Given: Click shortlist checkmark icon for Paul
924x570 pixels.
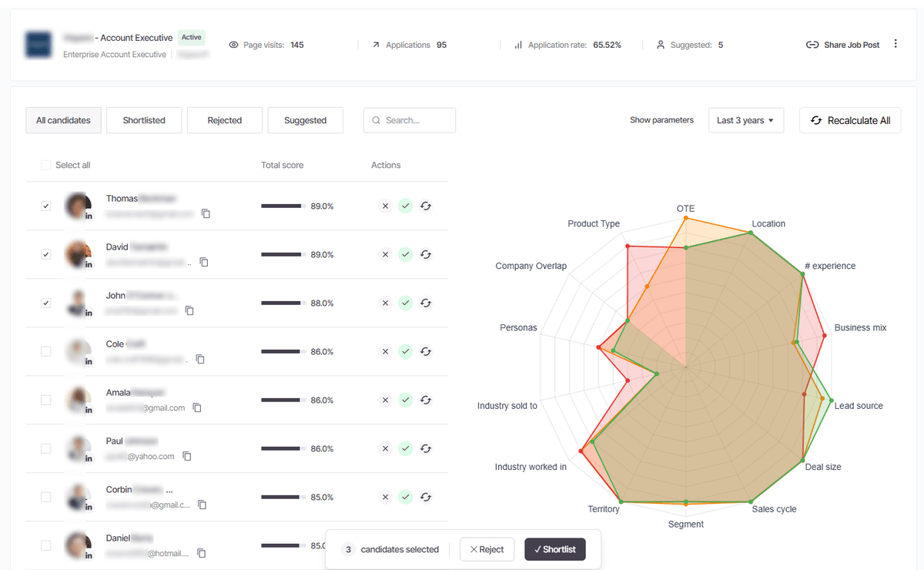Looking at the screenshot, I should click(x=406, y=449).
